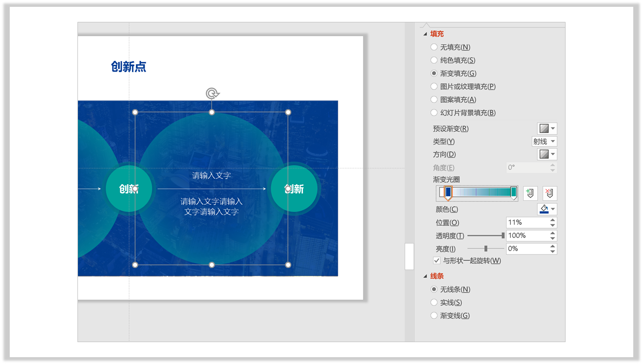Click the 方向(D) label
This screenshot has width=643, height=364.
444,155
